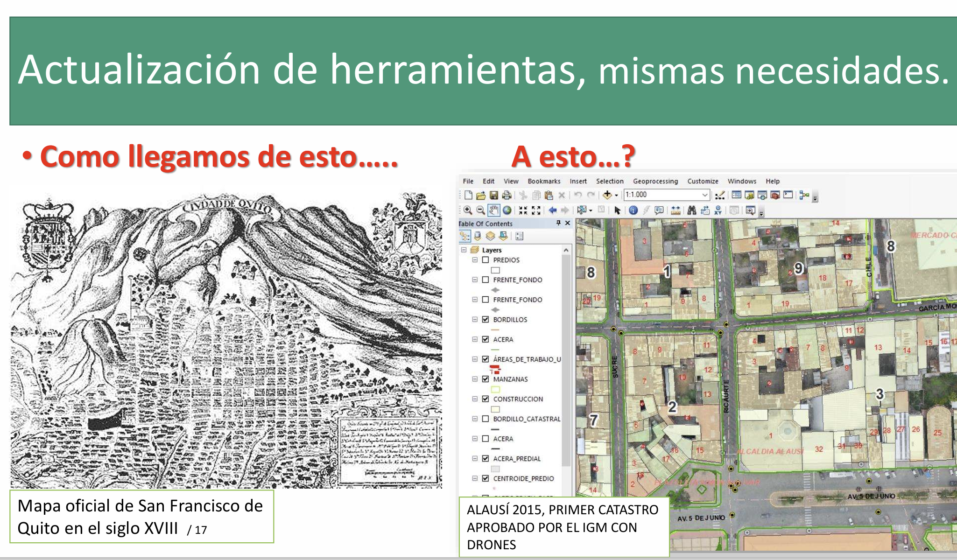Select the Select Features tool
957x560 pixels.
[582, 210]
